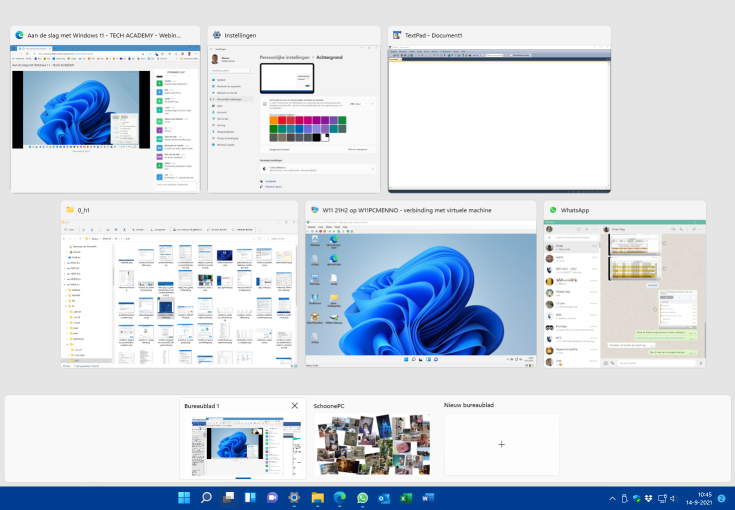Open the Widgets panel icon on the taskbar
Image resolution: width=735 pixels, height=510 pixels.
[x=250, y=498]
